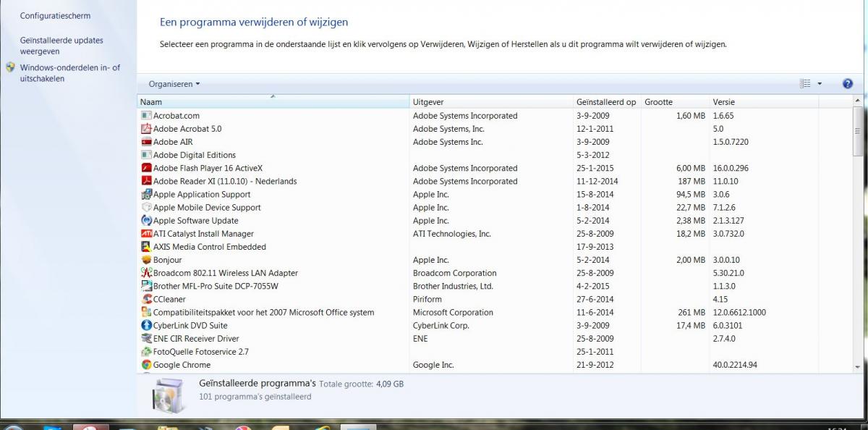
Task: Click the Apple Software Update icon
Action: pyautogui.click(x=147, y=221)
